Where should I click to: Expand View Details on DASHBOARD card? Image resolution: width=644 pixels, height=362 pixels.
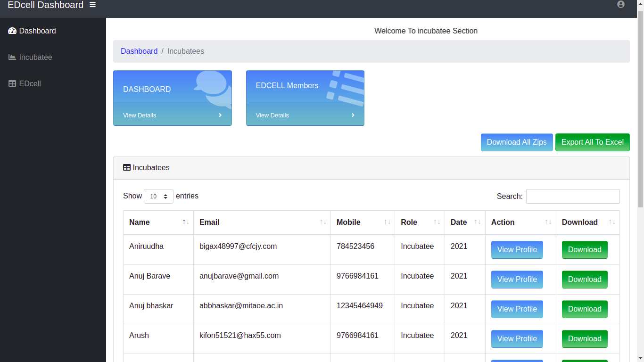click(x=140, y=115)
